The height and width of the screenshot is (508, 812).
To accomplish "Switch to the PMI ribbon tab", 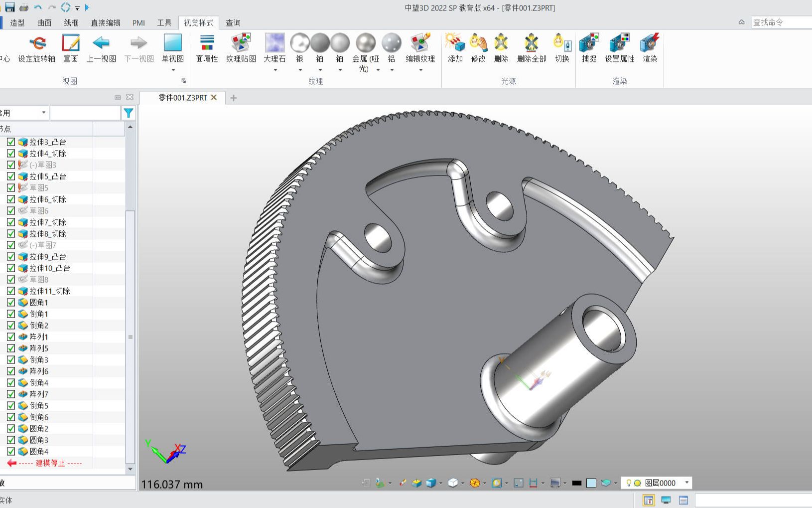I will pyautogui.click(x=138, y=22).
